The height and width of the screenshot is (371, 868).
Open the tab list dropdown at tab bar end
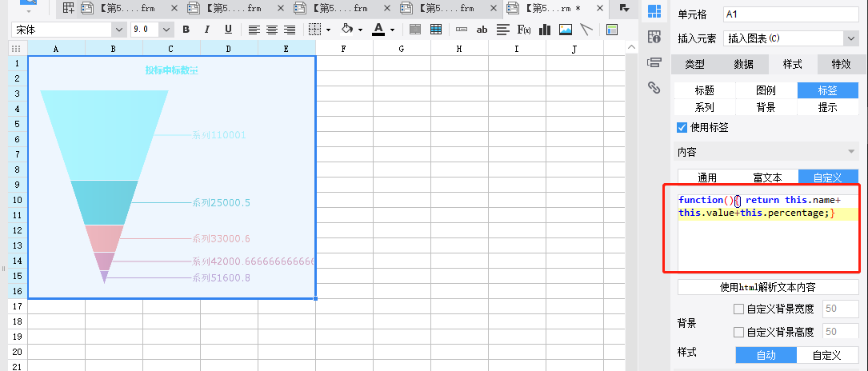point(625,8)
